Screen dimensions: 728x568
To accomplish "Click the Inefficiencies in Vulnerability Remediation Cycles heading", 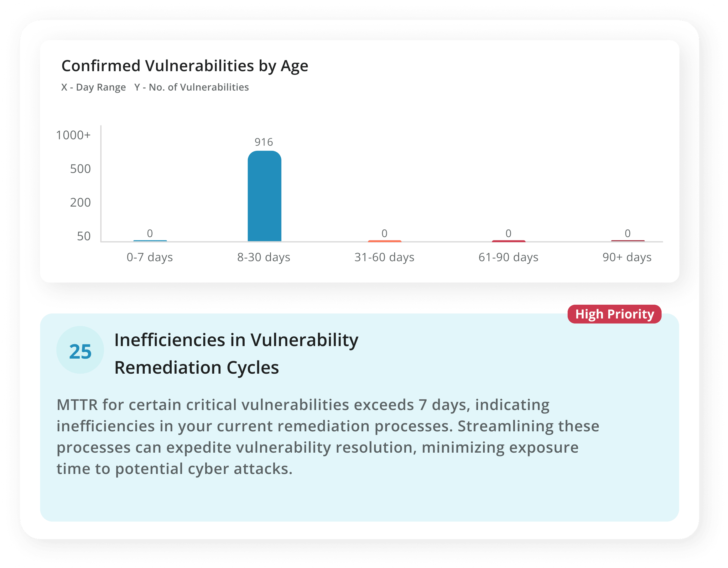I will (236, 354).
